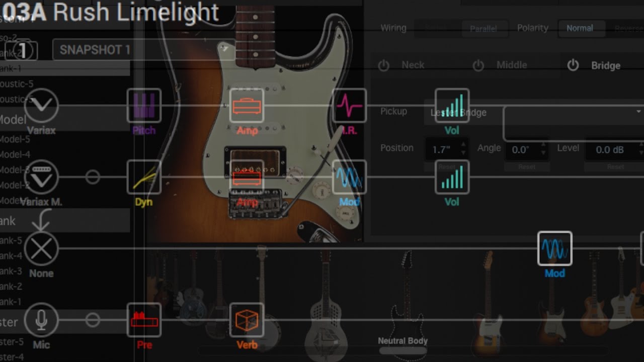Screen dimensions: 644x362
Task: Select the Mod block on the Variax M. path
Action: [x=349, y=177]
